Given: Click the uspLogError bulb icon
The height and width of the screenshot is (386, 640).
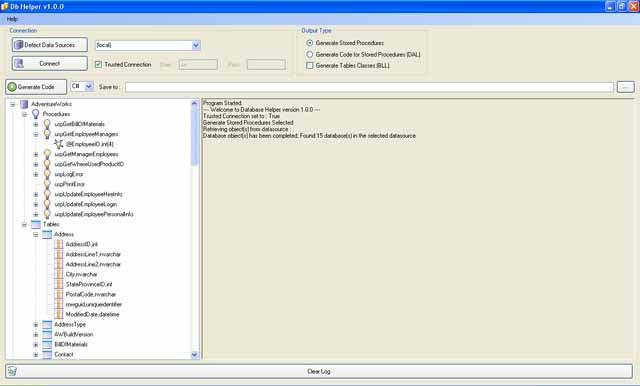Looking at the screenshot, I should point(47,174).
